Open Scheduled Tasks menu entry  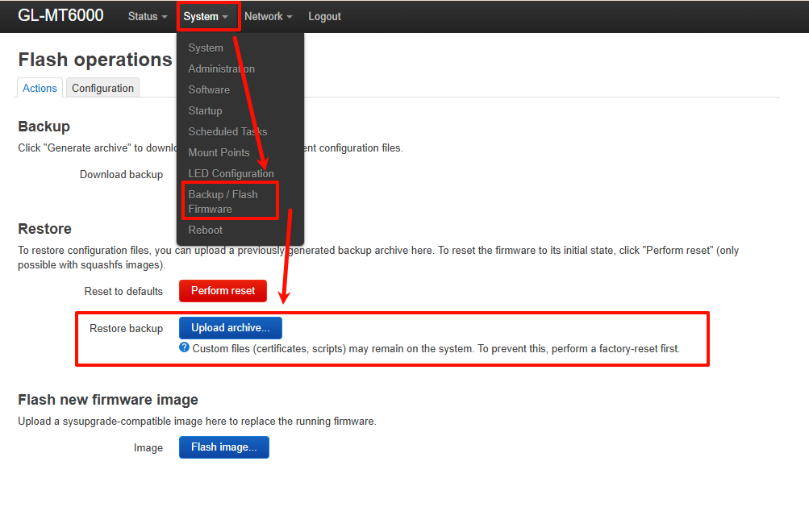point(227,131)
